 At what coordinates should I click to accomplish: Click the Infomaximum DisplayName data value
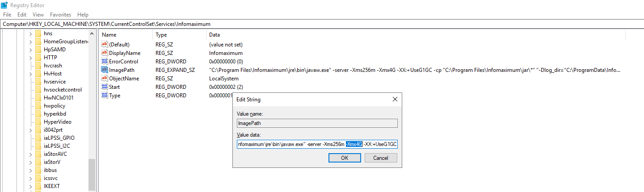pos(226,53)
